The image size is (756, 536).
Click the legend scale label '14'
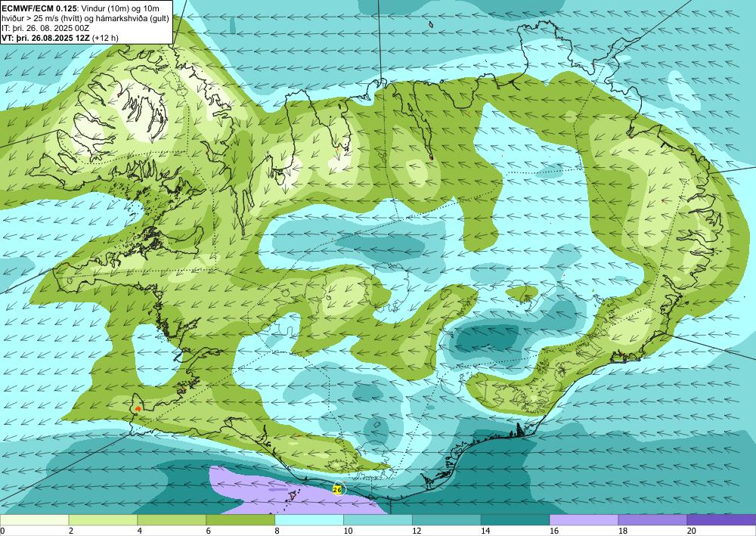pos(485,531)
